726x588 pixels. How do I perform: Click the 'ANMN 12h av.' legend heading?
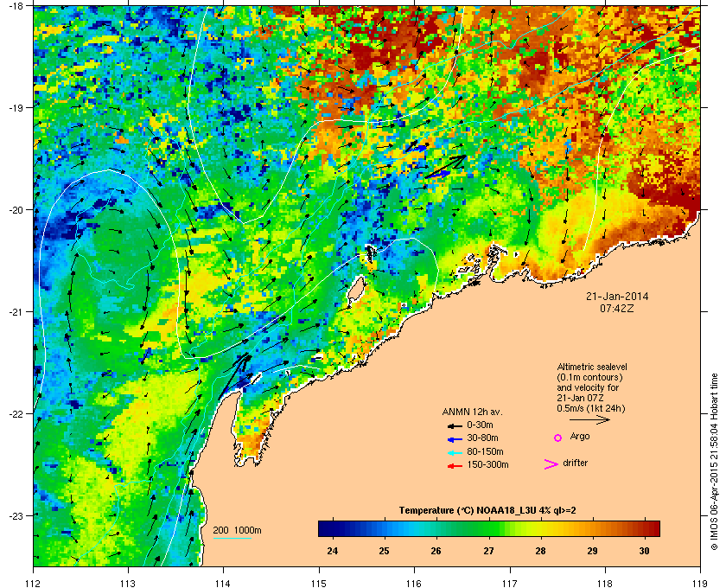(x=472, y=412)
